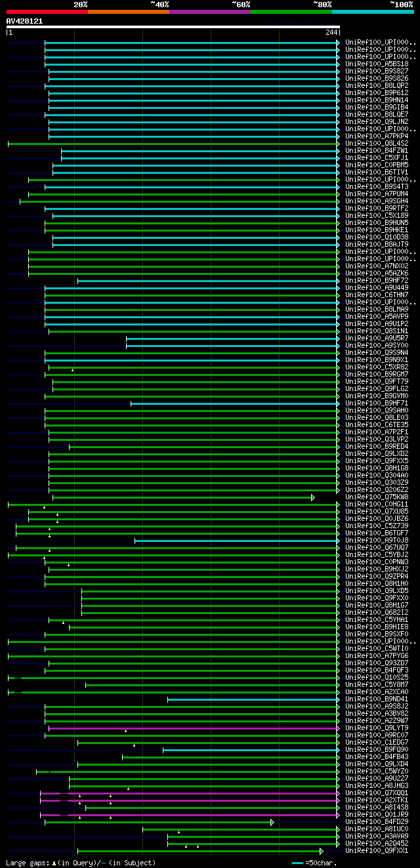Select the AV428121 query name
Viewport: 420px width, 868px height.
(x=24, y=21)
